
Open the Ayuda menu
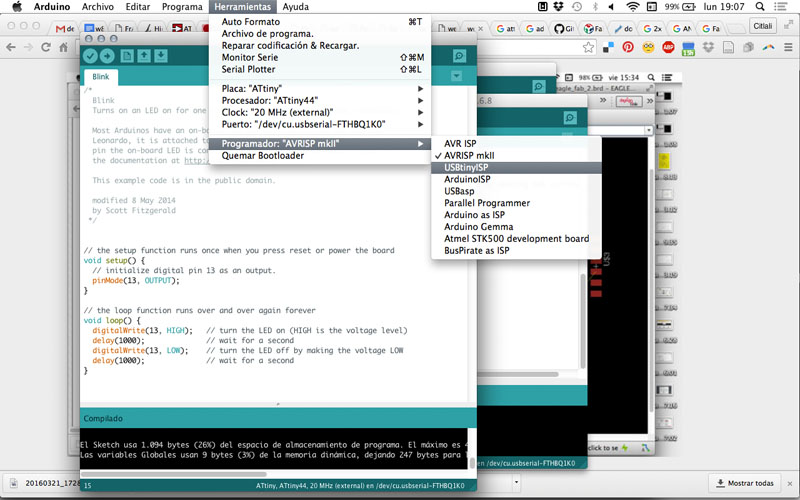coord(295,7)
